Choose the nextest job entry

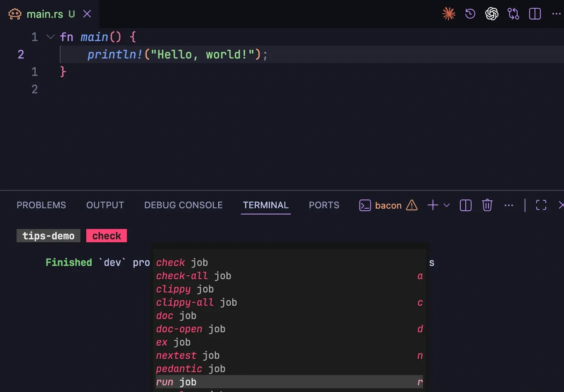click(x=289, y=355)
